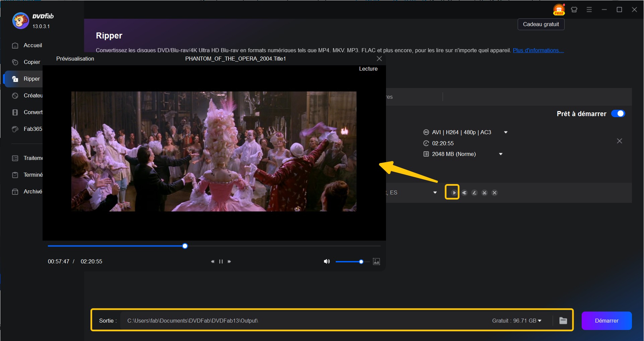This screenshot has height=341, width=644.
Task: Click the Cadeau gratuit button
Action: pyautogui.click(x=541, y=24)
